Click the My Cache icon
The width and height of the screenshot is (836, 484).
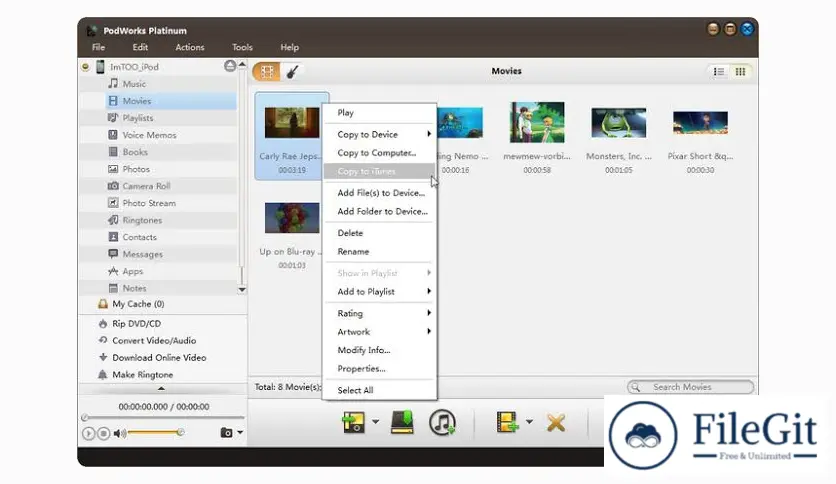pyautogui.click(x=103, y=304)
